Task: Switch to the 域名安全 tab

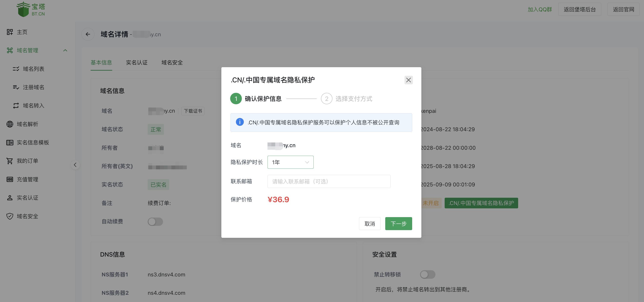Action: point(172,62)
